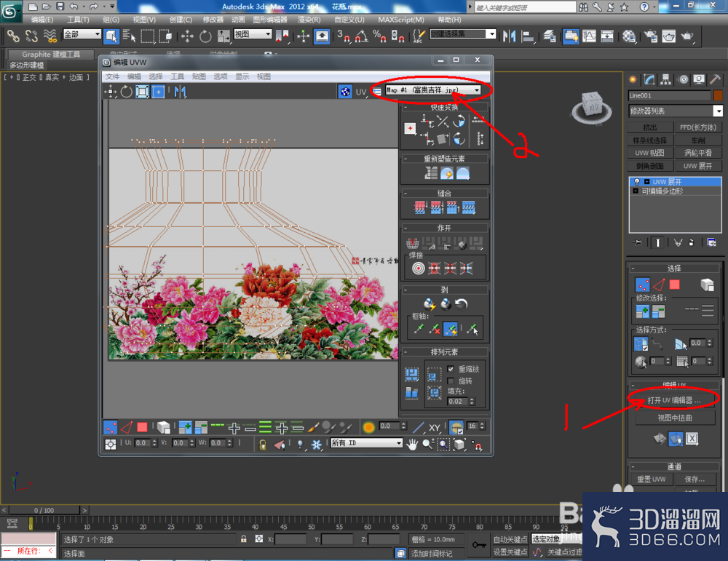Open the 全部 selection filter dropdown
The image size is (728, 561).
click(82, 34)
